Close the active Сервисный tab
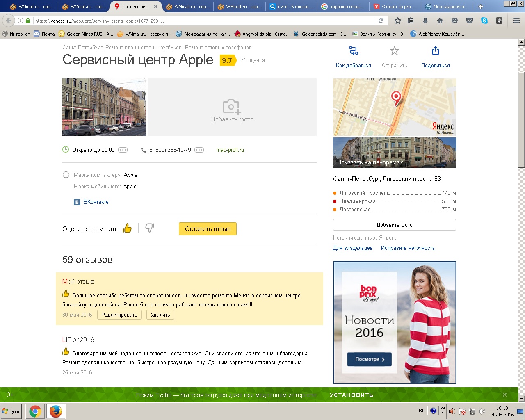 pos(156,7)
